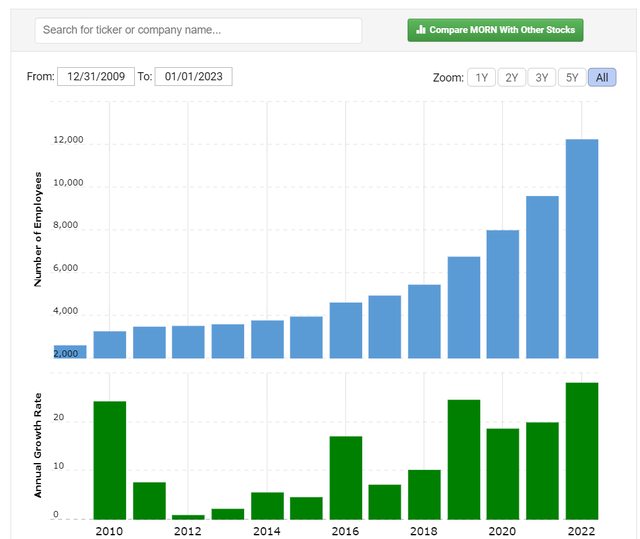Screen dimensions: 640x539
Task: Click the ticker or company search field
Action: pyautogui.click(x=198, y=30)
